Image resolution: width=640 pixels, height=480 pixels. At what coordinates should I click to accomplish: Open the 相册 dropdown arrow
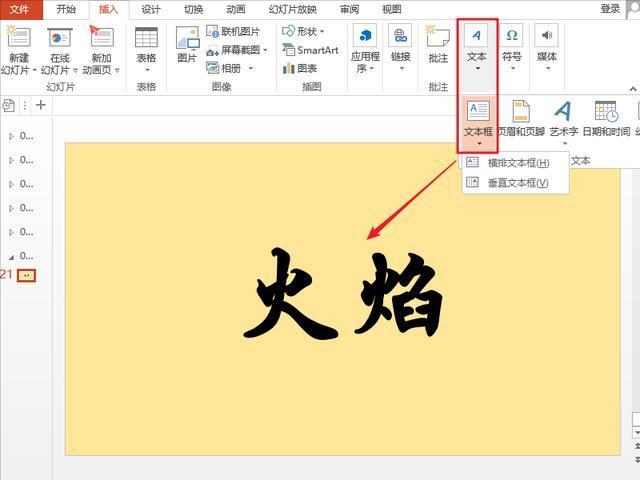tap(251, 68)
